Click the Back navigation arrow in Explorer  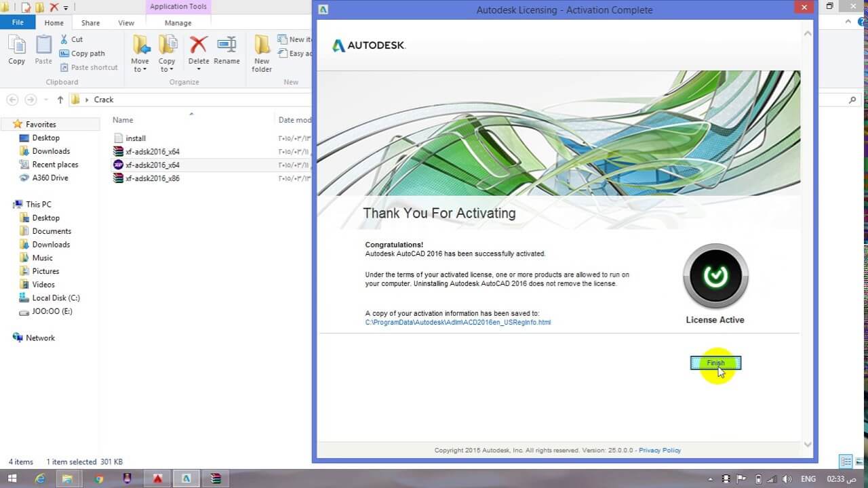[12, 100]
